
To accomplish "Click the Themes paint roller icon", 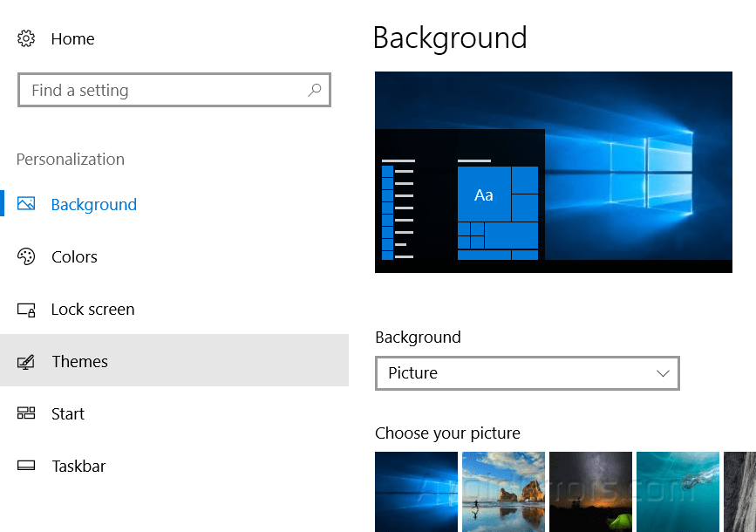I will coord(25,360).
